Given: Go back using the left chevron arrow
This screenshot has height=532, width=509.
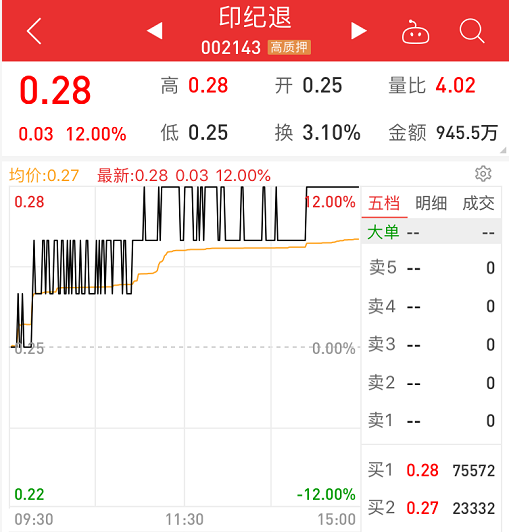Looking at the screenshot, I should point(34,31).
